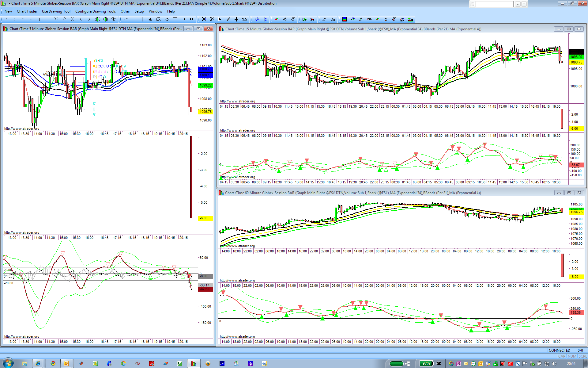Click the taskbar clock showing 20:46
This screenshot has height=368, width=588.
point(571,364)
